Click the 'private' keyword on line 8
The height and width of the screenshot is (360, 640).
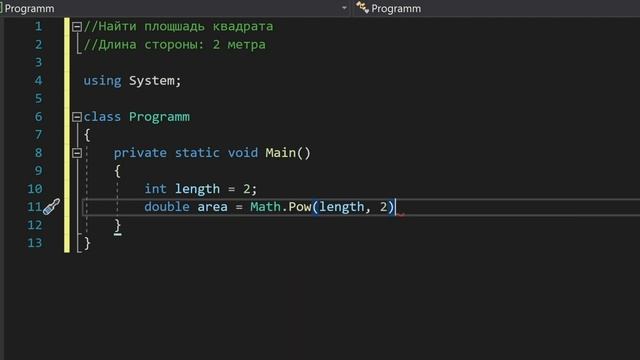pos(140,153)
